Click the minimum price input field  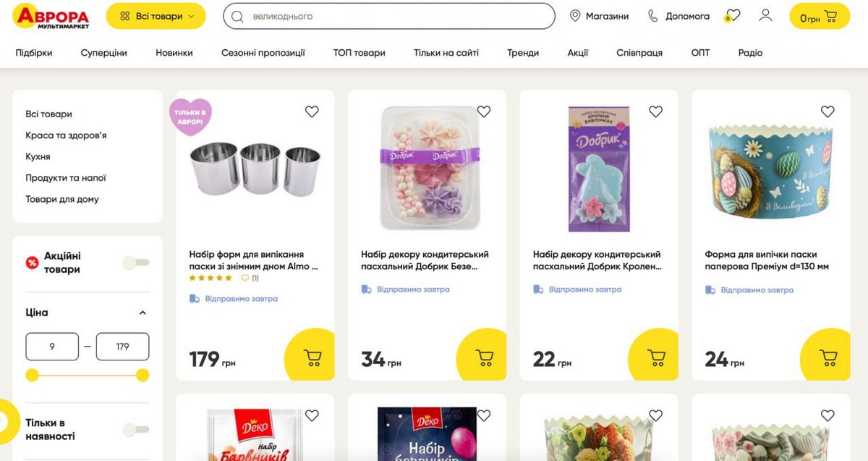click(x=52, y=347)
